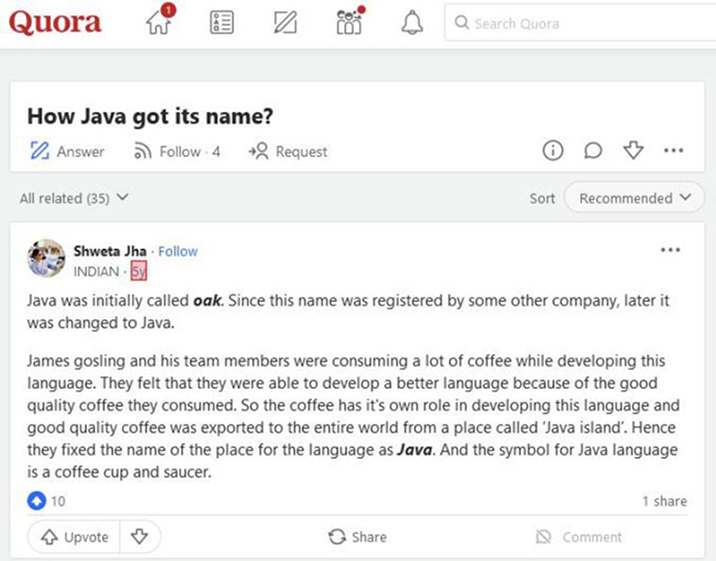Image resolution: width=716 pixels, height=561 pixels.
Task: Open the answer's three-dot options menu
Action: pyautogui.click(x=670, y=250)
